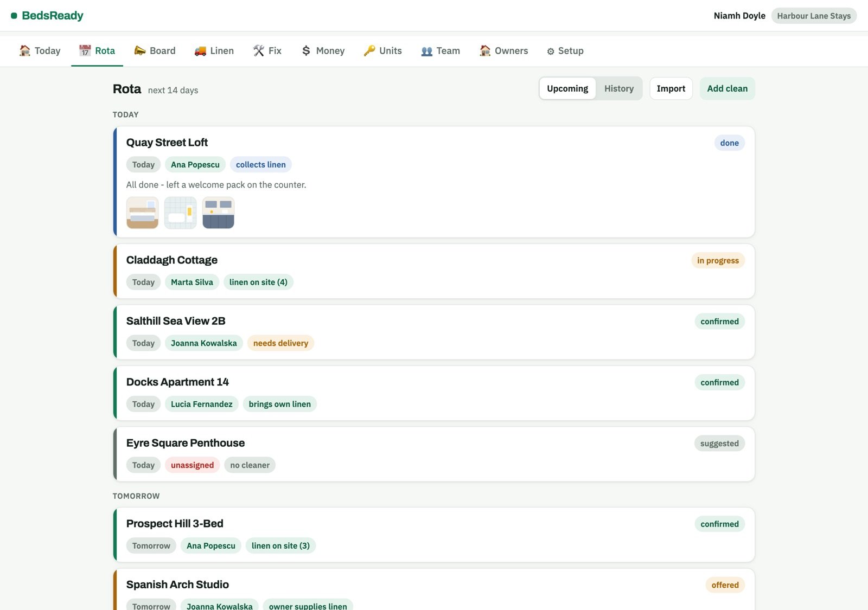Click the no cleaner tag

point(250,465)
